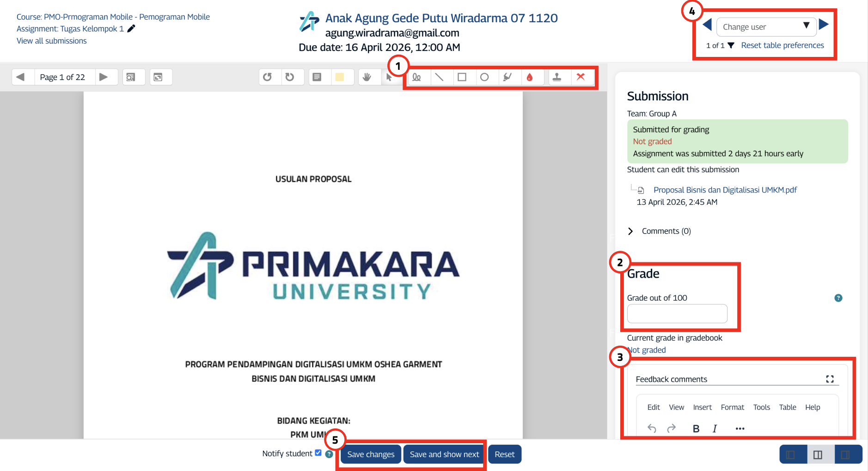Toggle fullscreen for Feedback comments editor
Viewport: 868px width, 471px height.
tap(830, 379)
